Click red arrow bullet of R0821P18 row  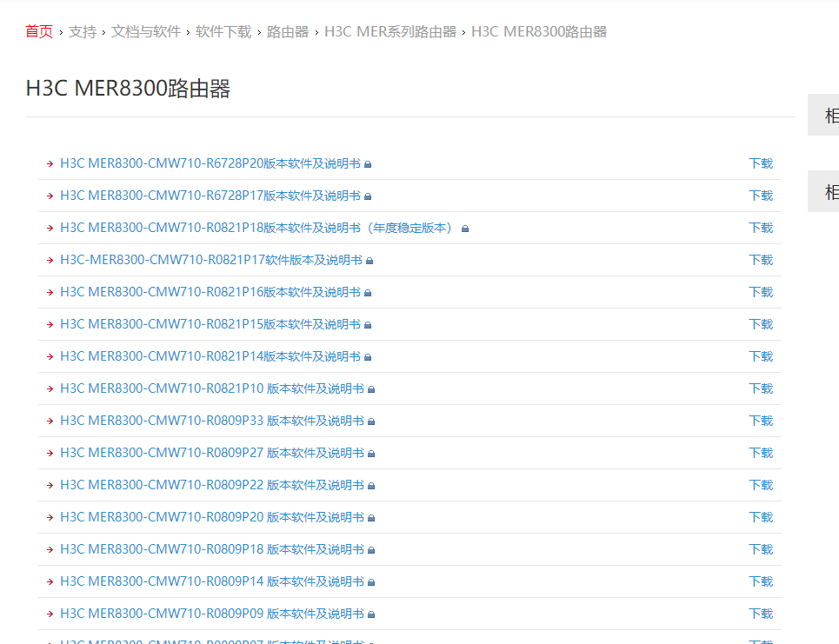(x=50, y=229)
